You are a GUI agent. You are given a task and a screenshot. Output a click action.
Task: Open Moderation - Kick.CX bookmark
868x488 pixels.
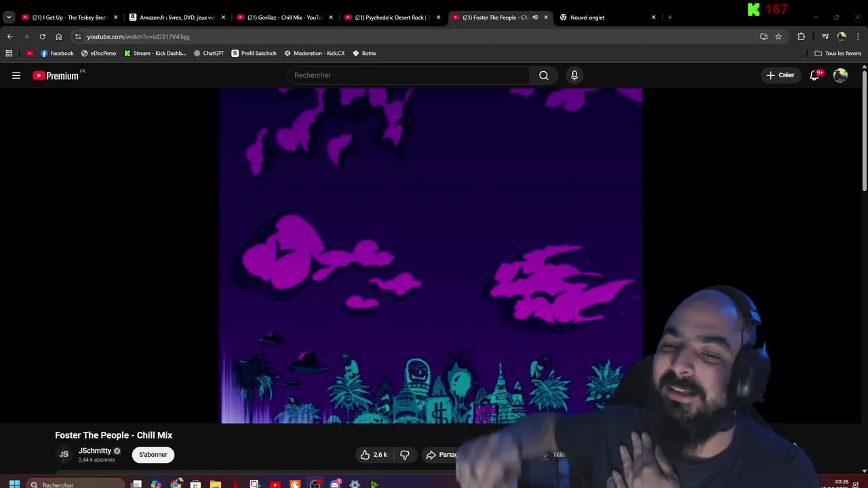click(315, 53)
